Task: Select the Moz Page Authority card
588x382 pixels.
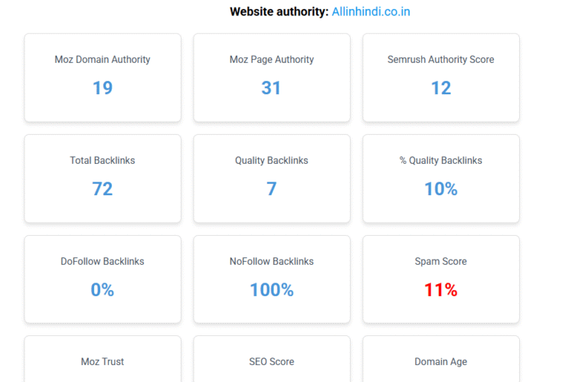Action: coord(272,77)
